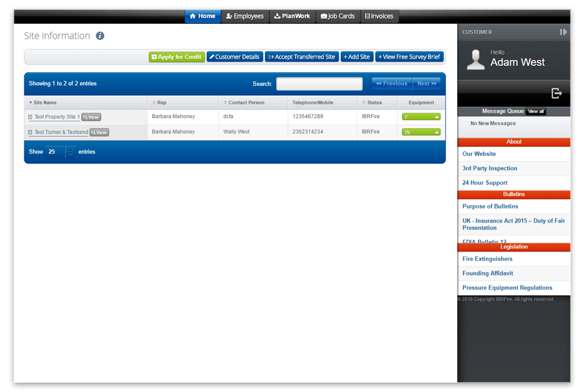Screen dimensions: 585x392
Task: Click the logout icon in sidebar
Action: [x=556, y=93]
